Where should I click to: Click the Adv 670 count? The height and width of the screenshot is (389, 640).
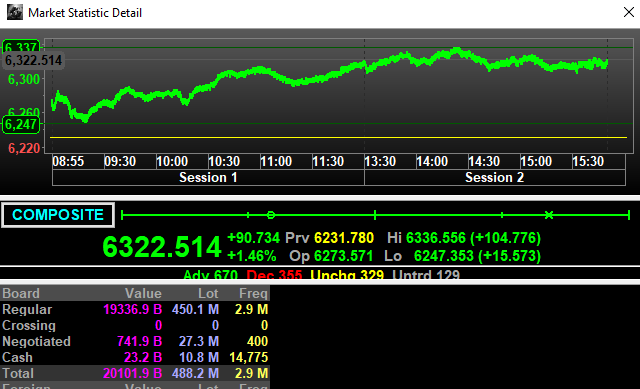click(211, 275)
